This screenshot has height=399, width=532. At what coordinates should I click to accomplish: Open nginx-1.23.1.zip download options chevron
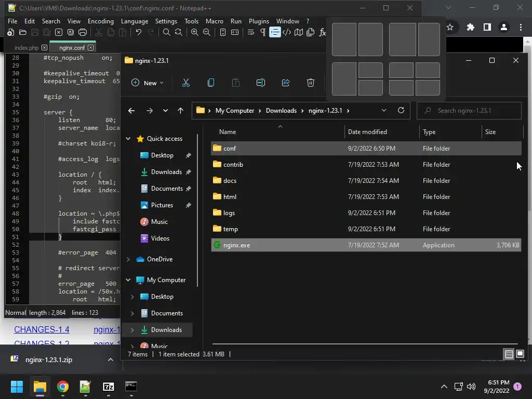(x=111, y=360)
